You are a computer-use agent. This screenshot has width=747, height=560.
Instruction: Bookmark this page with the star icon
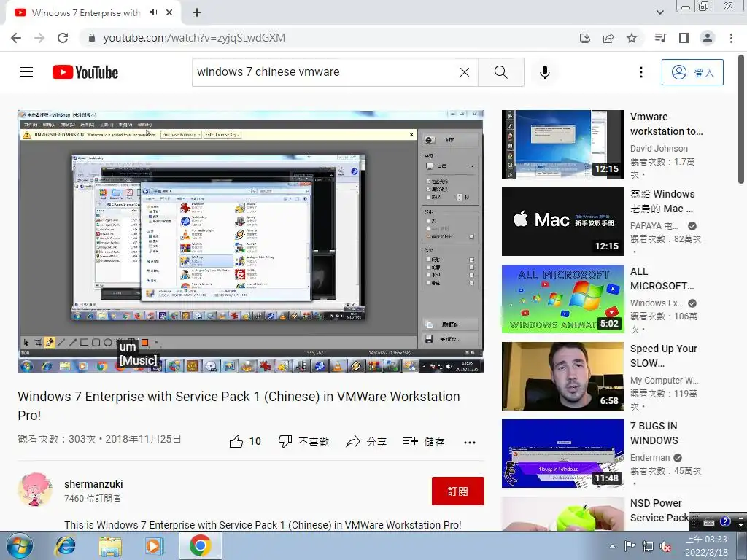click(632, 38)
